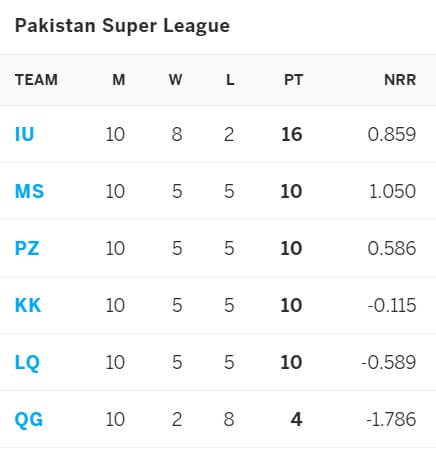Click the Pakistan Super League heading
The height and width of the screenshot is (456, 436).
(x=122, y=26)
